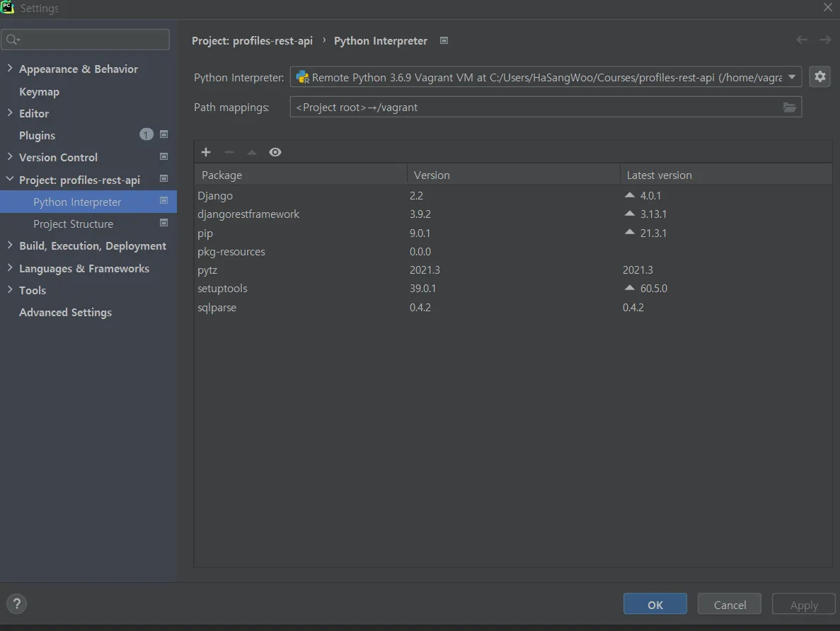Click the OK button

[655, 604]
